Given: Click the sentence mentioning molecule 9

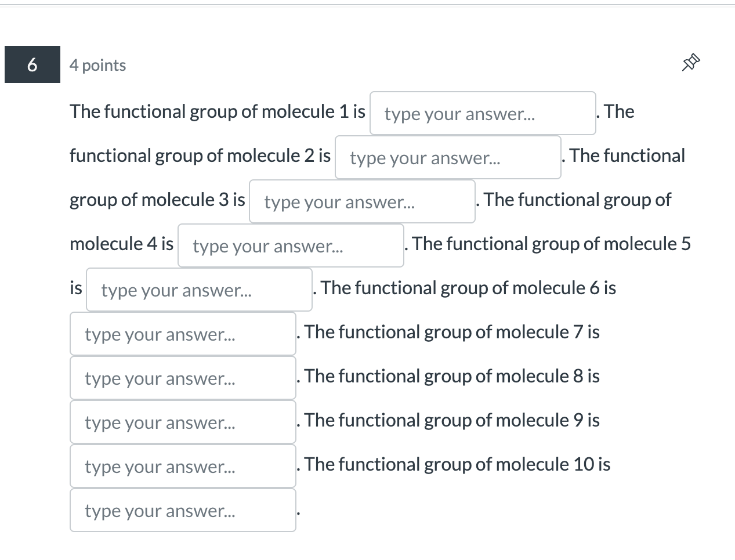Looking at the screenshot, I should click(x=451, y=420).
